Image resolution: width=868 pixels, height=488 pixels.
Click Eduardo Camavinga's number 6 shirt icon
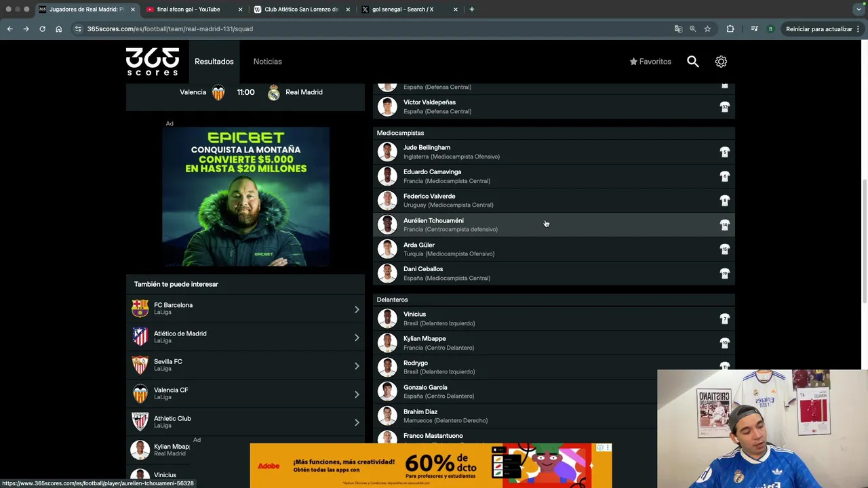[724, 176]
